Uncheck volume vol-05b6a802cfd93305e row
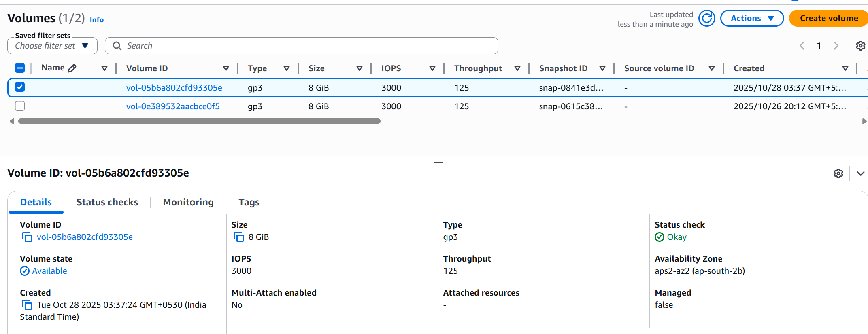Screen dimensions: 868x334 click(20, 87)
